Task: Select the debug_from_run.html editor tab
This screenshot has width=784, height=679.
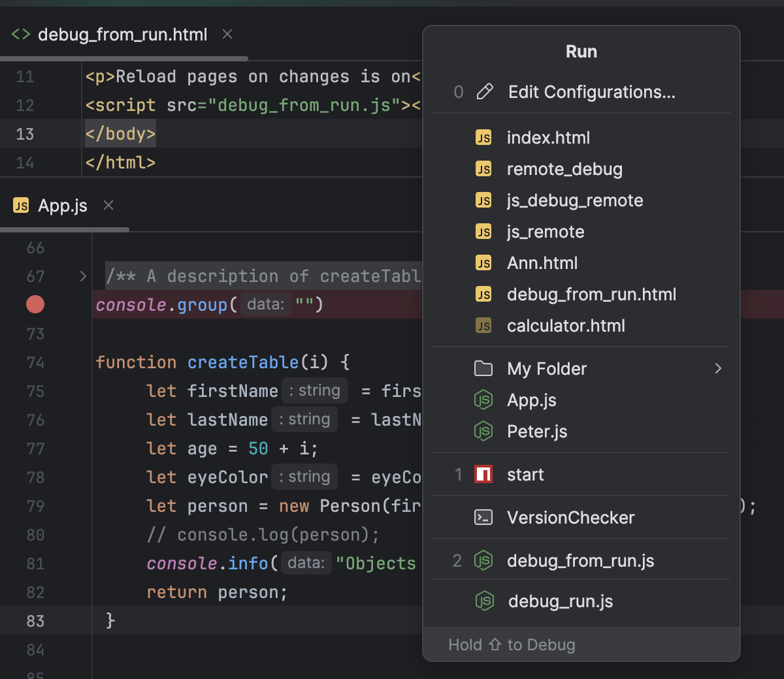Action: [x=122, y=35]
